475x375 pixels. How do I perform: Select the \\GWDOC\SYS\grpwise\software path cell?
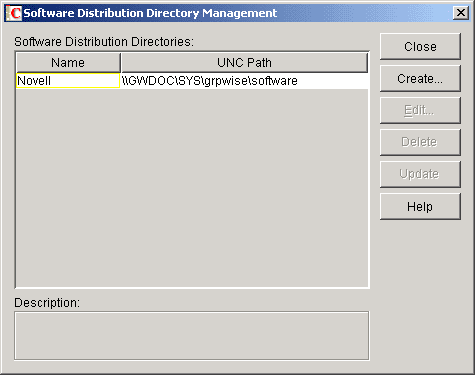(244, 81)
